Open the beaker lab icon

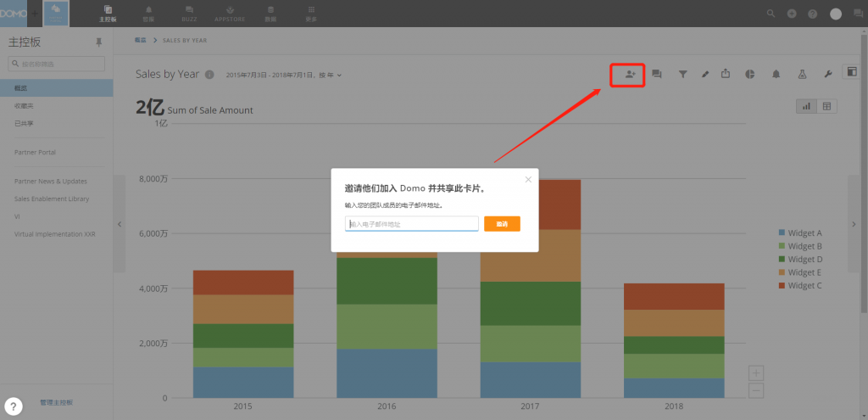coord(801,75)
